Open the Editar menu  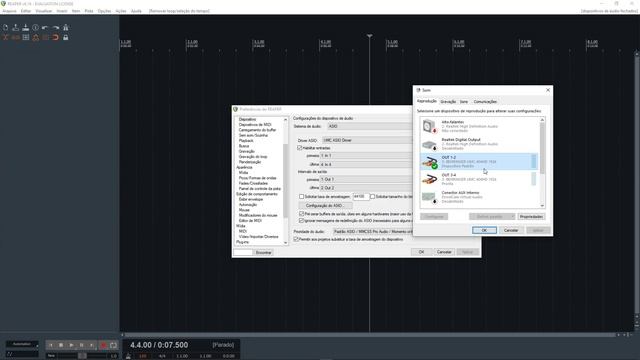26,11
